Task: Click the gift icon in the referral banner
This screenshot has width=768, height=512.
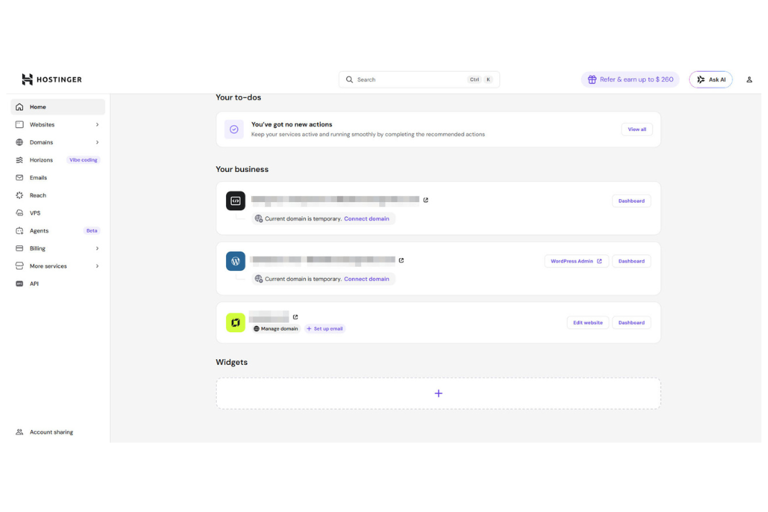Action: pos(592,79)
